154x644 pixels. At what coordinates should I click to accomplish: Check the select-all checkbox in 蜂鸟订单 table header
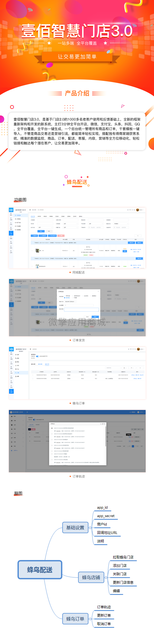coord(33,372)
